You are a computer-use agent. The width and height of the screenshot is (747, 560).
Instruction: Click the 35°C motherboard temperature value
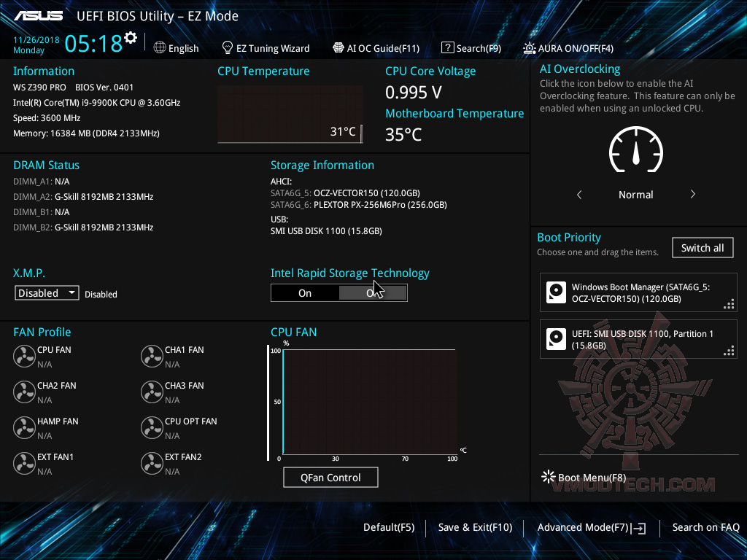point(403,135)
